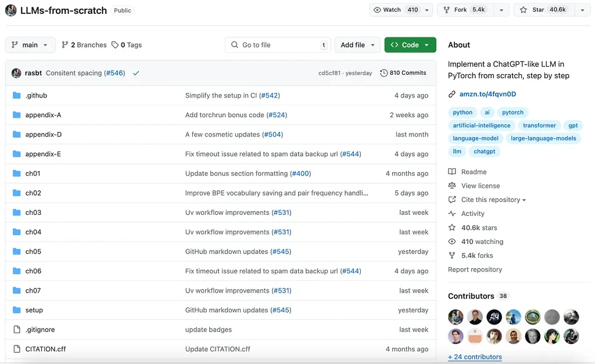595x364 pixels.
Task: Click the tags icon next to 0 Tags
Action: 114,45
